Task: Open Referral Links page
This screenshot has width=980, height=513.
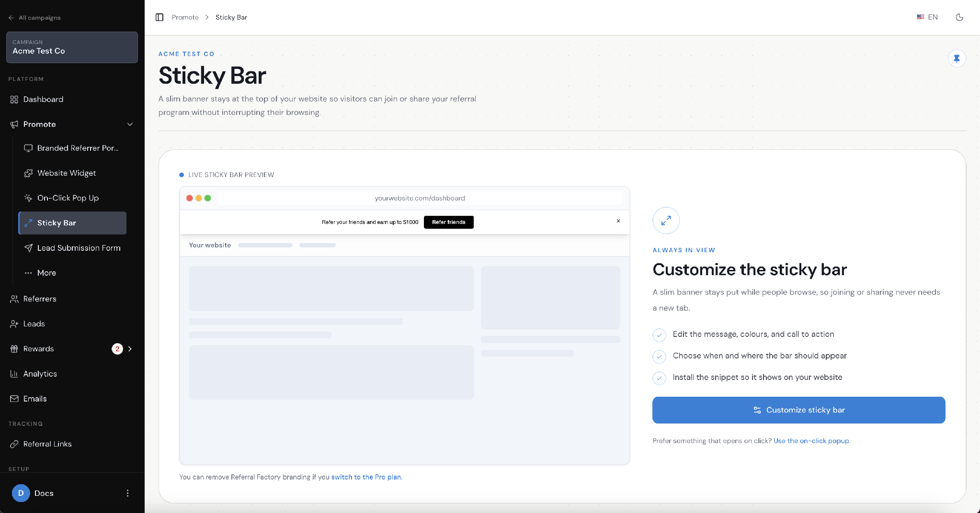Action: 72,444
